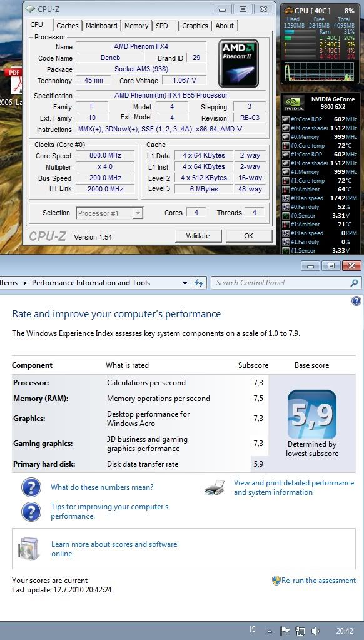Image resolution: width=364 pixels, height=640 pixels.
Task: Click the Validate button in CPU-Z
Action: tap(198, 236)
